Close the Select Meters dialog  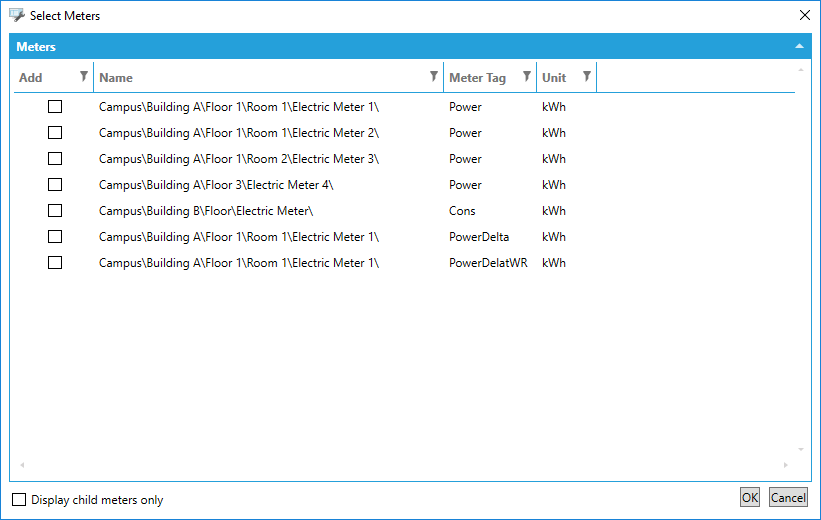(x=805, y=16)
